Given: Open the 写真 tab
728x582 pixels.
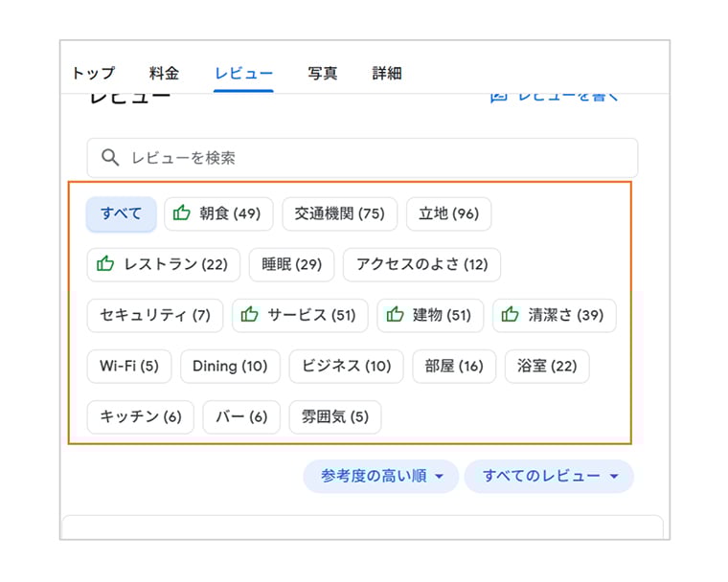Looking at the screenshot, I should click(x=322, y=73).
